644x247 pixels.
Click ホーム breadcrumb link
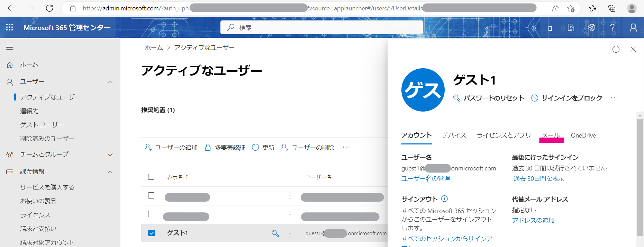click(x=154, y=47)
